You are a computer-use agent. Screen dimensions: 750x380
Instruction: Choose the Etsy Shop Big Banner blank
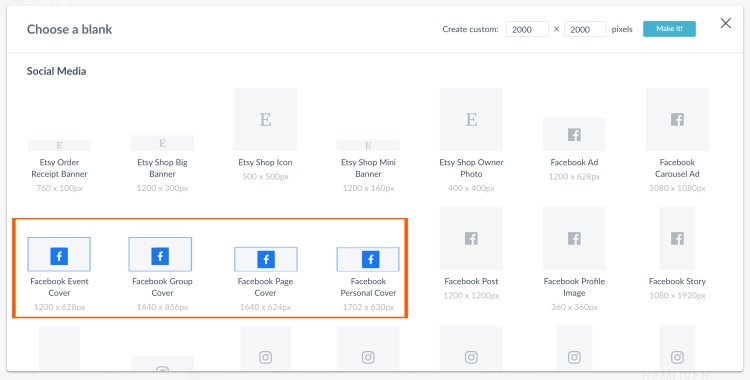(x=163, y=143)
